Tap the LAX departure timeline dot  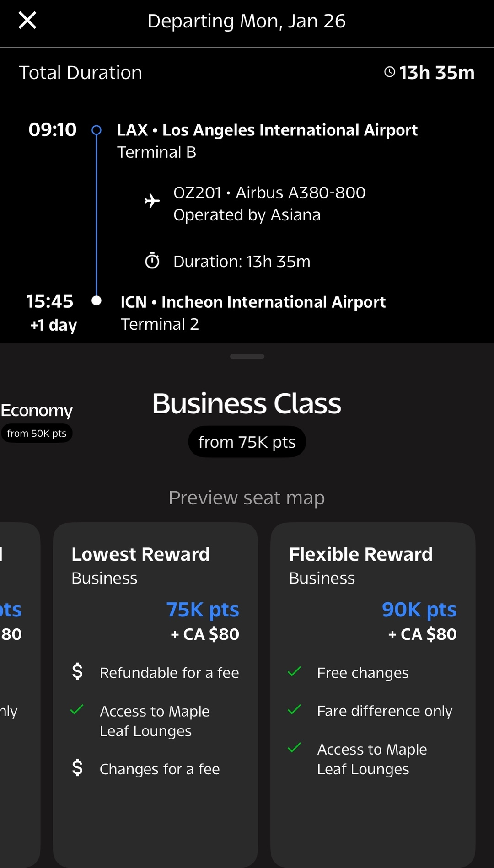(97, 130)
